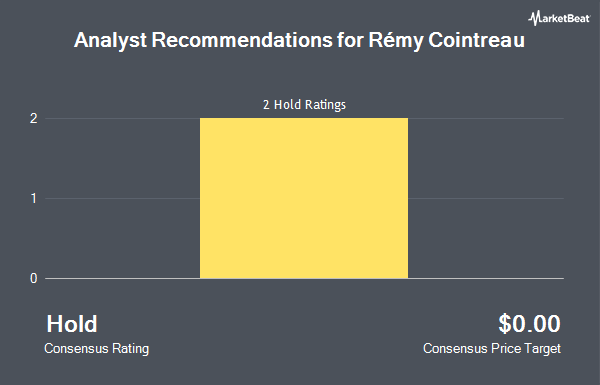The width and height of the screenshot is (600, 385).
Task: Click the Consensus Rating caption
Action: (96, 349)
